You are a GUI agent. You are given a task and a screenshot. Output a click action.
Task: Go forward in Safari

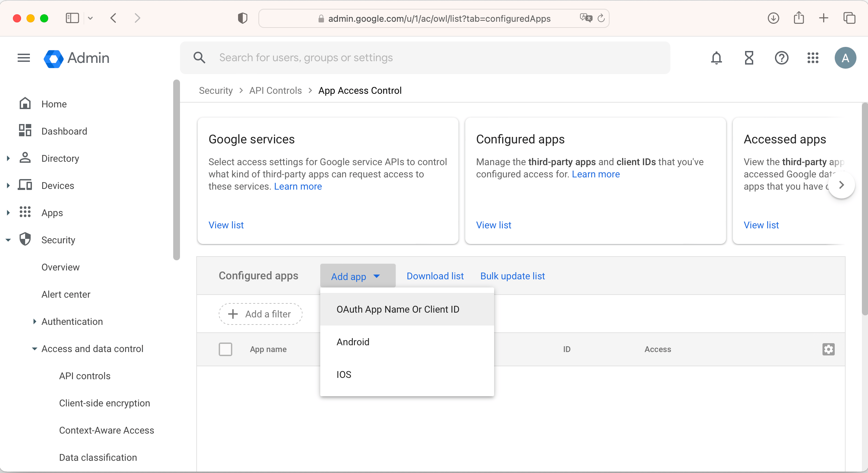tap(137, 18)
